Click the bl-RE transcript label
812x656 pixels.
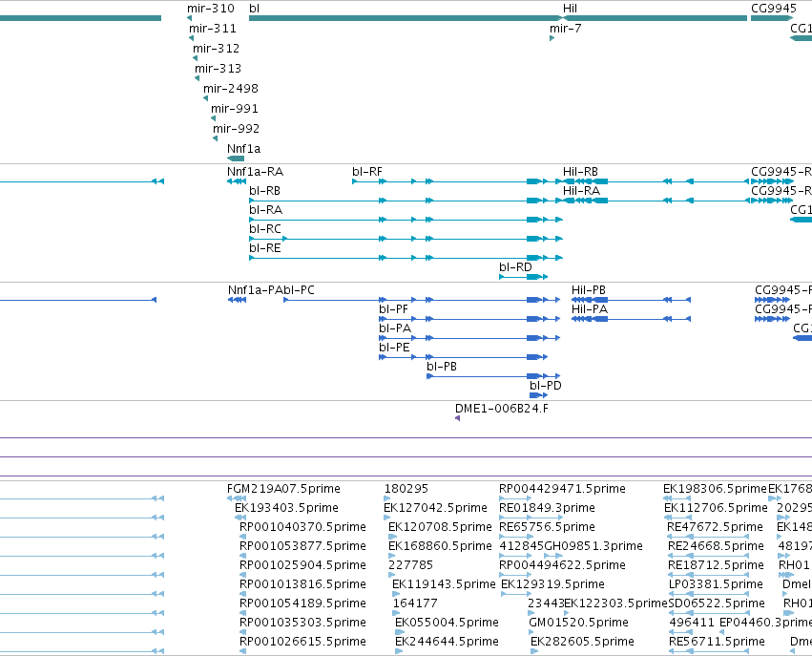point(265,248)
